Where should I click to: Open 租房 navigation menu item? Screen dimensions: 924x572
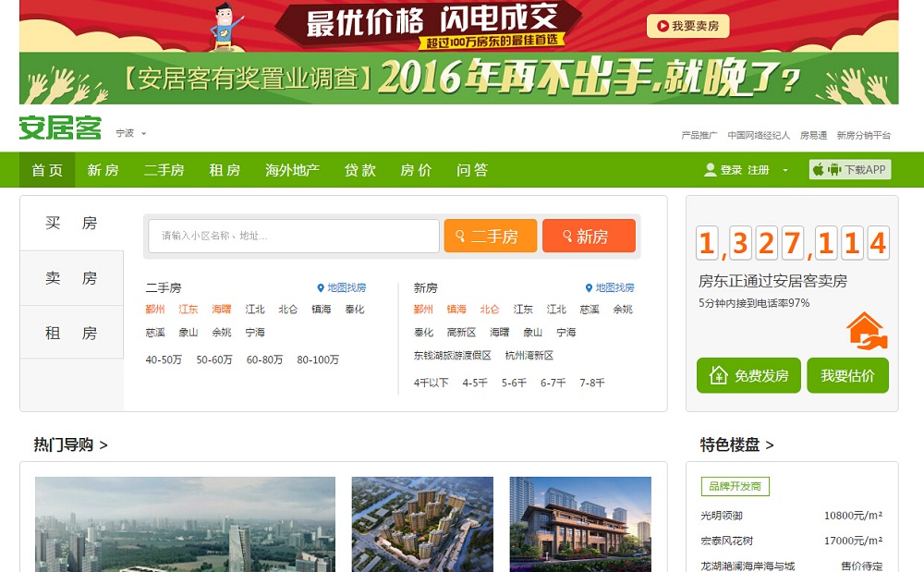point(225,170)
